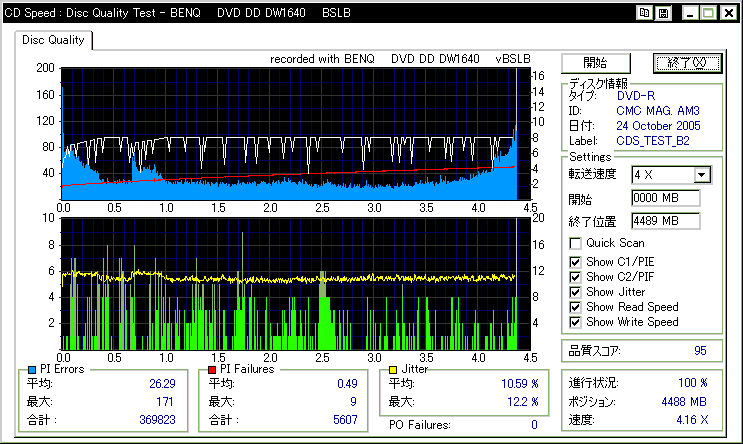This screenshot has height=444, width=743.
Task: Close the window with the X icon
Action: [x=727, y=14]
